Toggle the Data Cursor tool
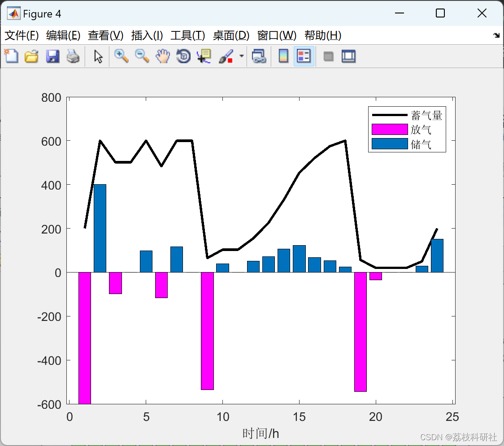Screen dimensions: 504x446 pyautogui.click(x=204, y=56)
